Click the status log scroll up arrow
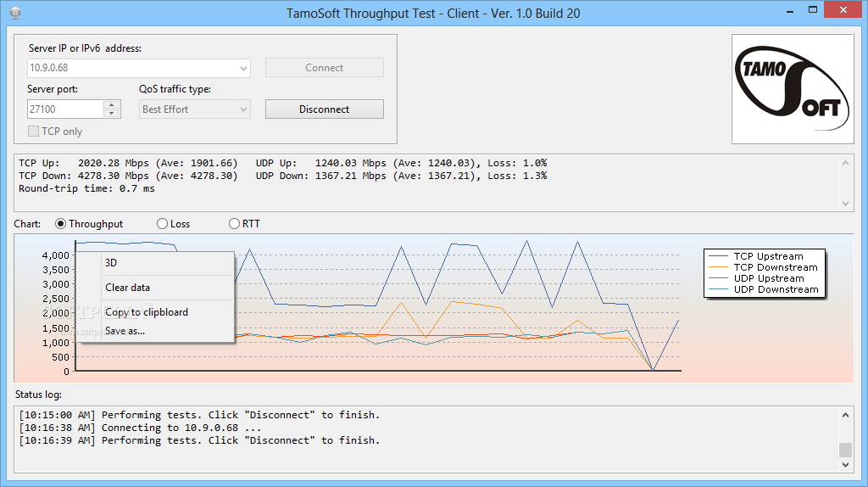The width and height of the screenshot is (868, 487). tap(845, 415)
